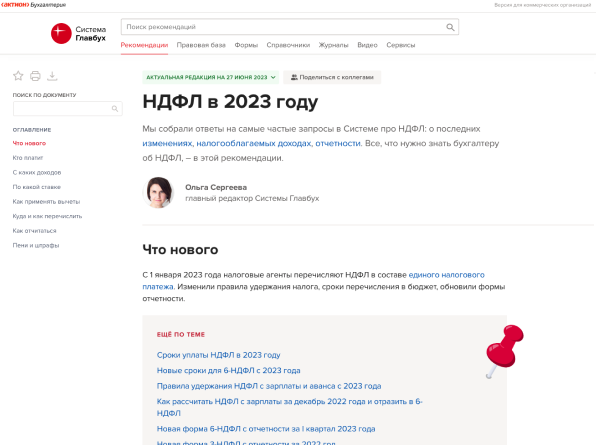Go to По какой ставке section

point(36,187)
